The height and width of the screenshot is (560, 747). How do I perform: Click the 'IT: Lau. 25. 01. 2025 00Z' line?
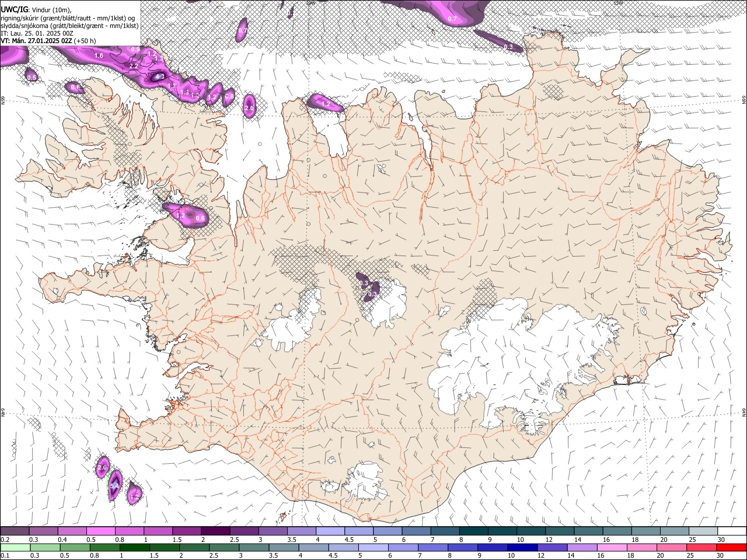coord(37,33)
